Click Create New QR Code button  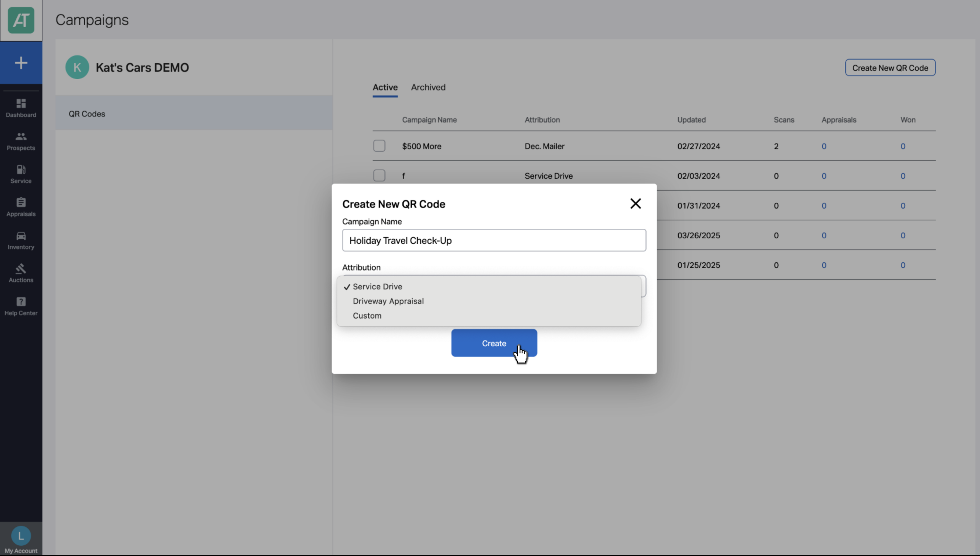890,68
